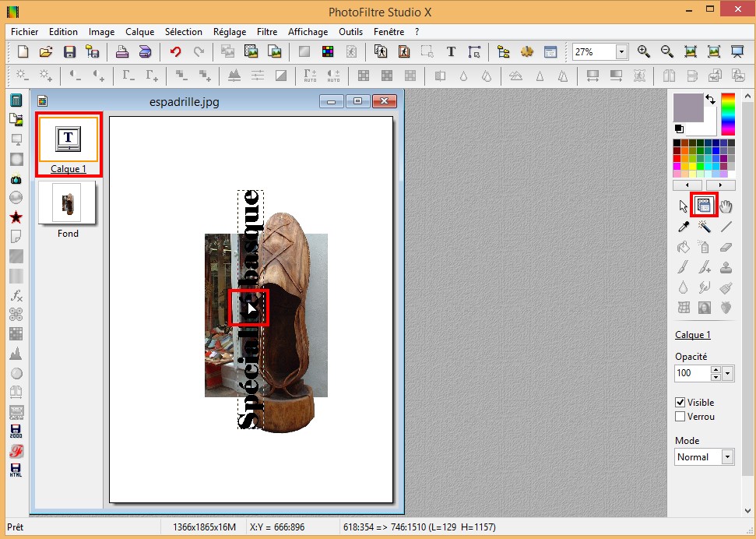The height and width of the screenshot is (539, 756).
Task: Decrease opacity with down stepper arrow
Action: pos(716,376)
